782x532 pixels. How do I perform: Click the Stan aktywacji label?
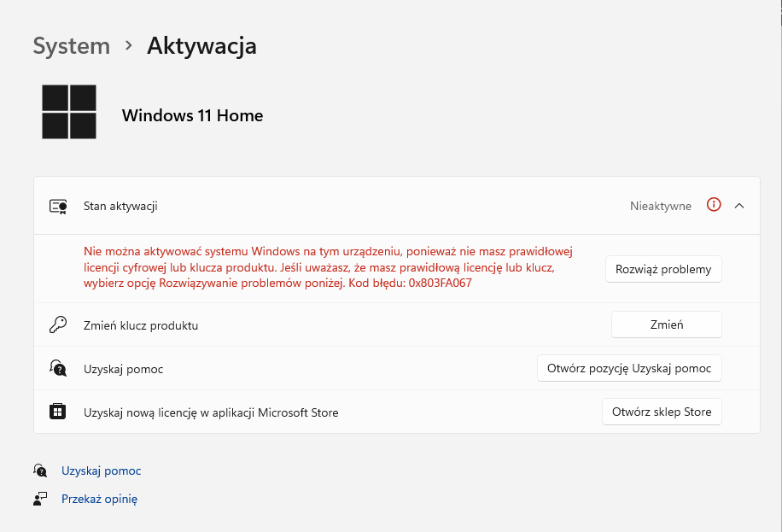[120, 206]
